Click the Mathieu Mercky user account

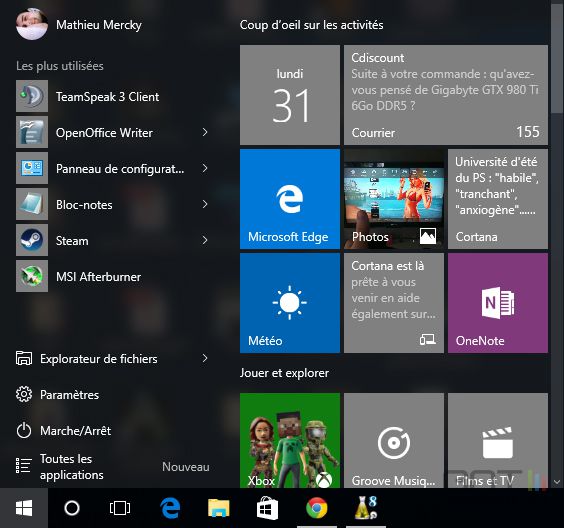[79, 24]
